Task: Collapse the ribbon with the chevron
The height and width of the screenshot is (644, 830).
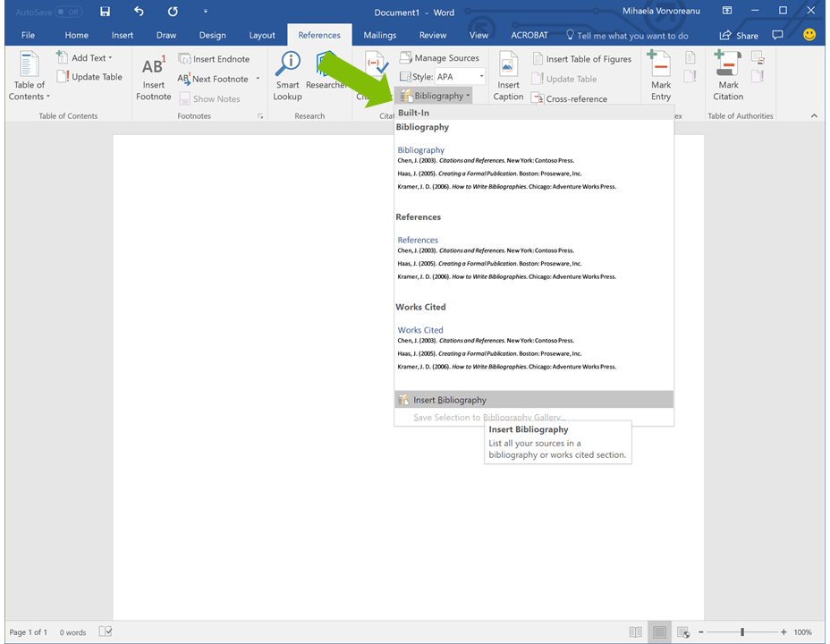Action: coord(813,114)
